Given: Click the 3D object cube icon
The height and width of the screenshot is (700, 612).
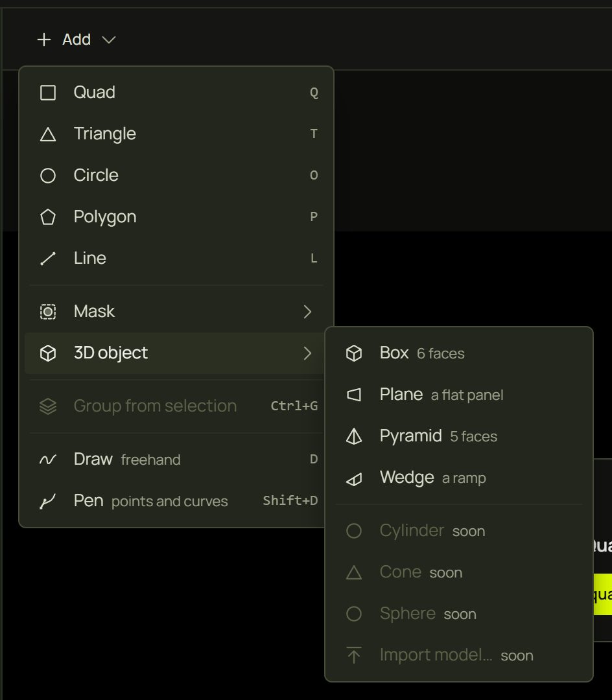Looking at the screenshot, I should (48, 353).
